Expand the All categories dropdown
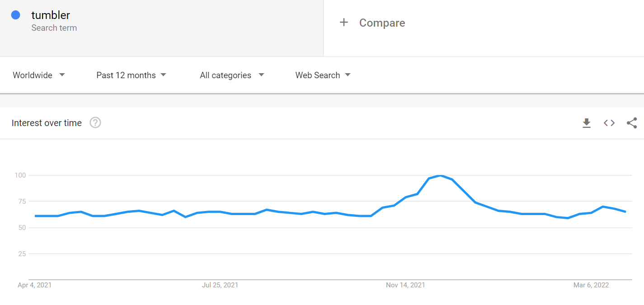Screen dimensions: 644x305 pos(232,75)
